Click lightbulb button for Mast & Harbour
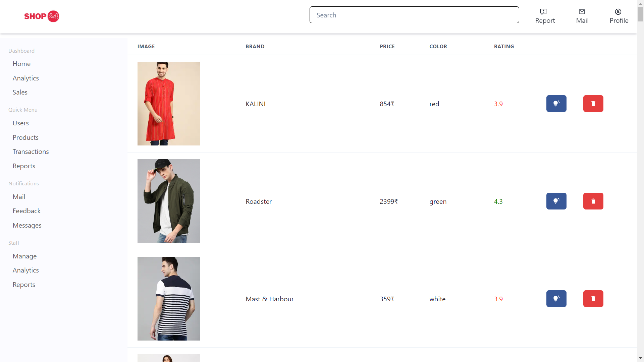This screenshot has height=362, width=644. pos(556,299)
